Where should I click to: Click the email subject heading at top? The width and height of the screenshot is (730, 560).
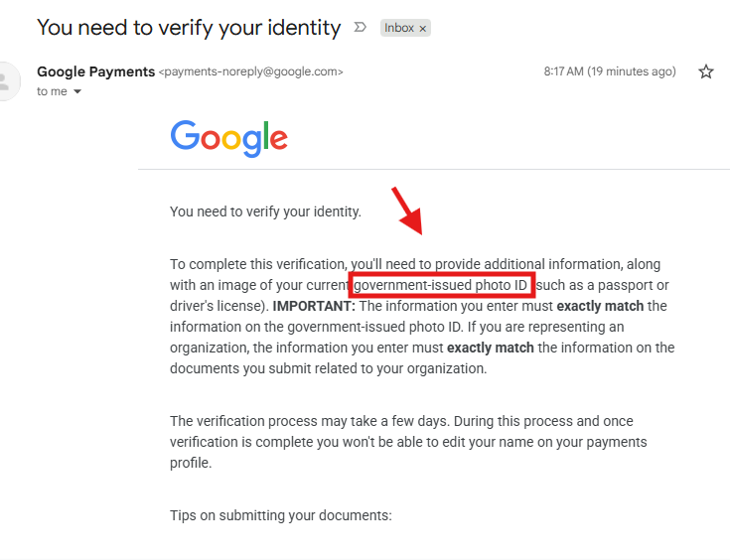point(189,27)
